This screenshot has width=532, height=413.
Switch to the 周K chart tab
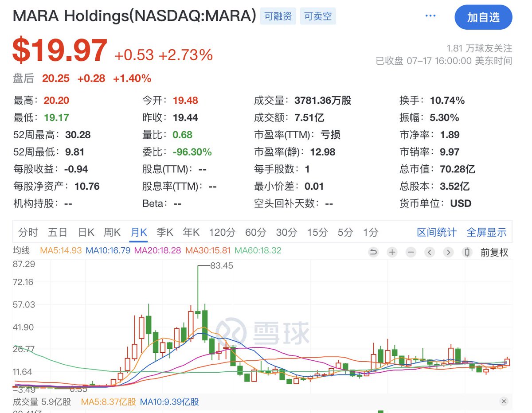[x=112, y=232]
